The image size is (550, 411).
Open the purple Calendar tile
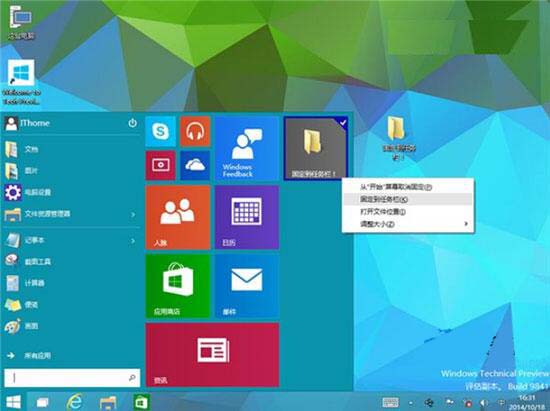coord(247,217)
